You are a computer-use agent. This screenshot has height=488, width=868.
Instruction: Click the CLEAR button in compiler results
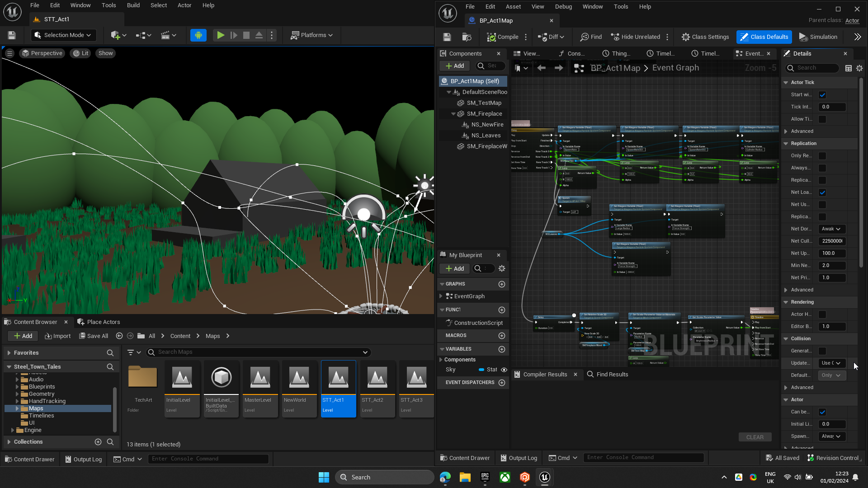tap(755, 437)
